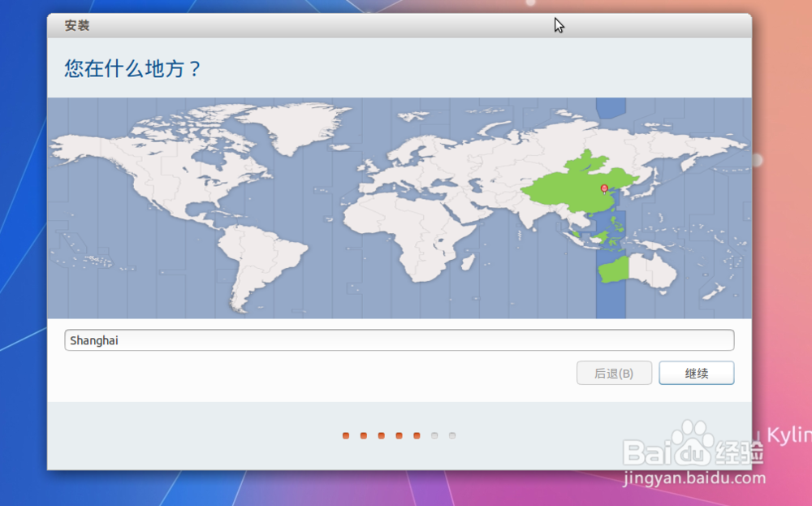Click inside the Shanghai timezone text field
The width and height of the screenshot is (812, 506).
tap(244, 339)
